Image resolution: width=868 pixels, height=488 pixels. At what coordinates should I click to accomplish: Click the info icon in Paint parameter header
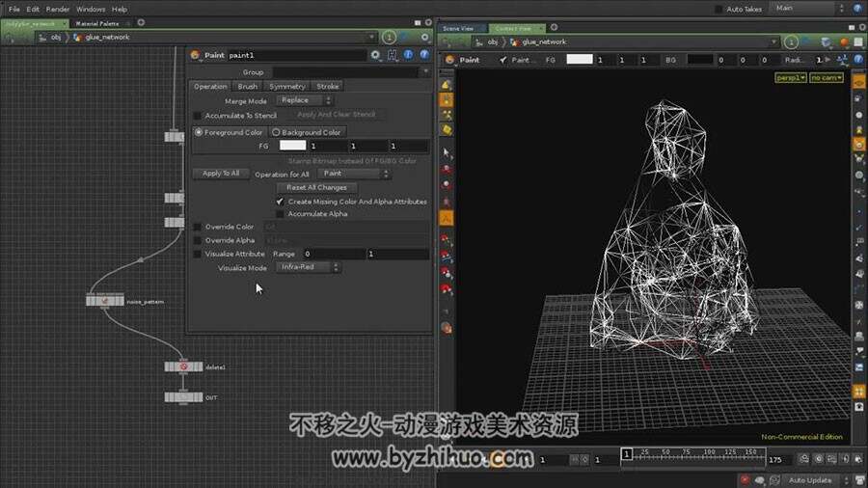click(x=408, y=54)
